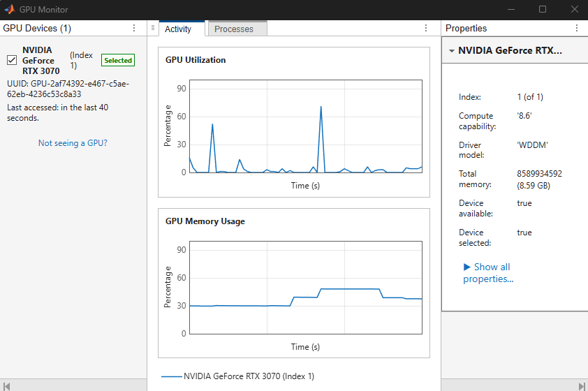The width and height of the screenshot is (588, 391).
Task: Click the green Selected badge
Action: 118,60
